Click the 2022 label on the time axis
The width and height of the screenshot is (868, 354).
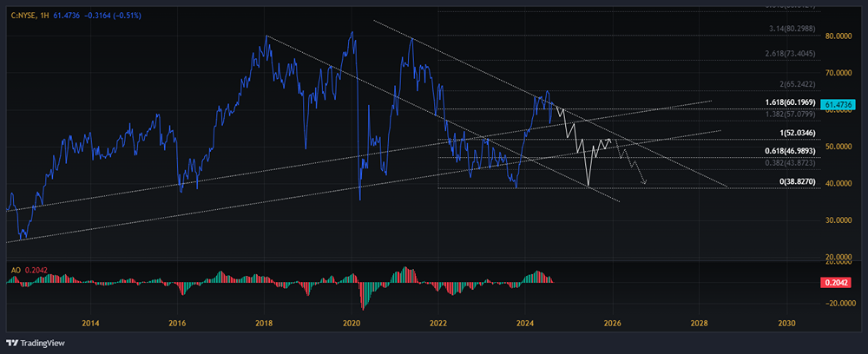[438, 323]
